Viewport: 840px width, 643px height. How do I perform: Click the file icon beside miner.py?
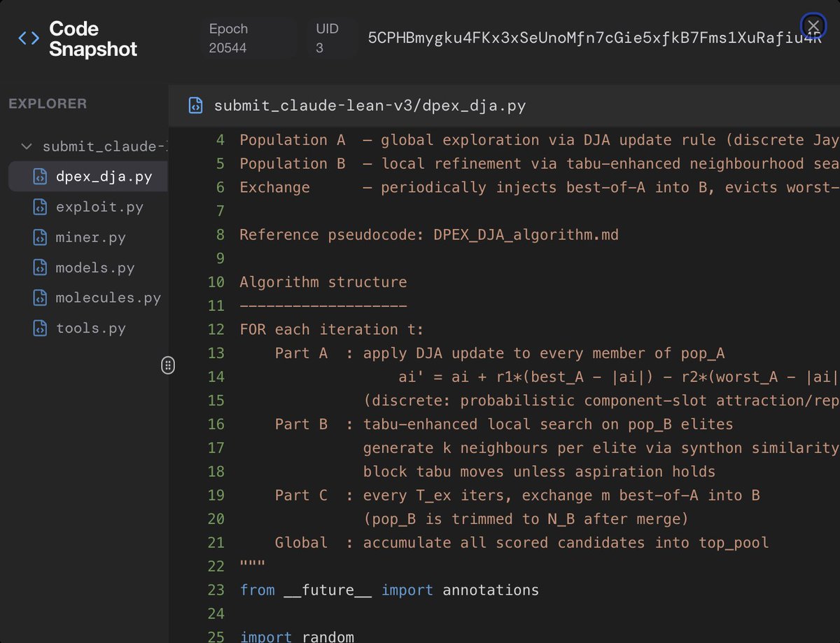coord(41,237)
